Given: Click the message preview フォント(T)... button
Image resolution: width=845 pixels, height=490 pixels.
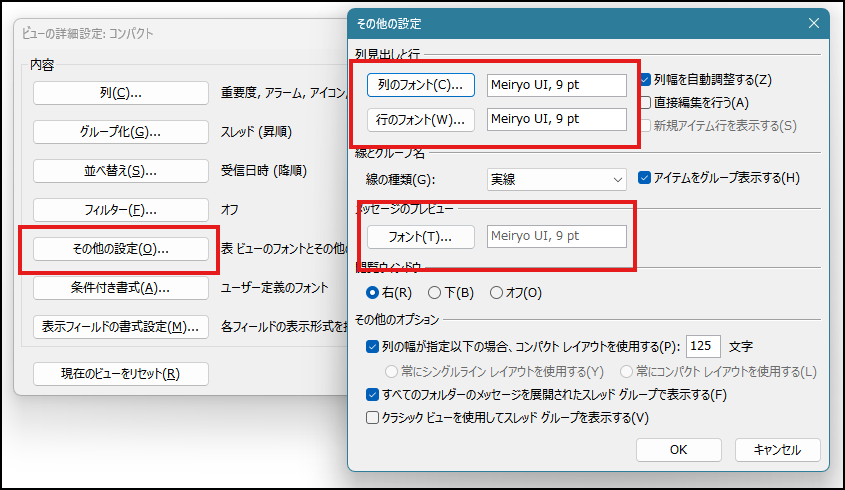Looking at the screenshot, I should point(421,237).
